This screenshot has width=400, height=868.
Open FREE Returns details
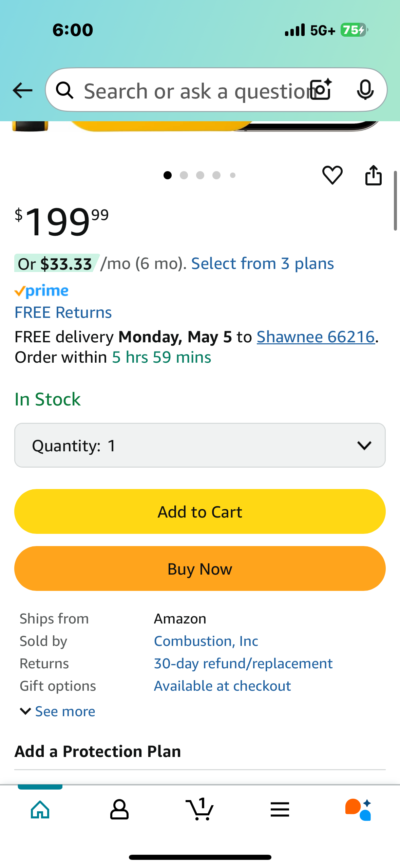(63, 312)
